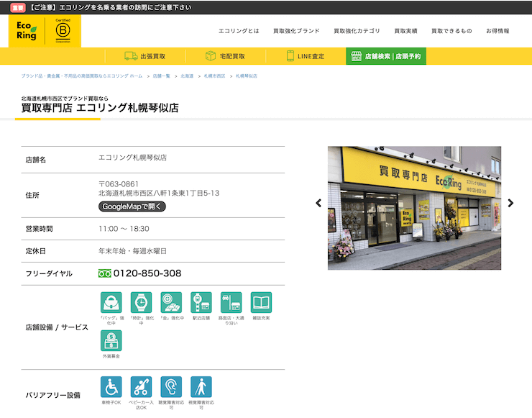Screen dimensions: 532x418
Task: Click the 店舗名 row label
Action: coord(36,160)
